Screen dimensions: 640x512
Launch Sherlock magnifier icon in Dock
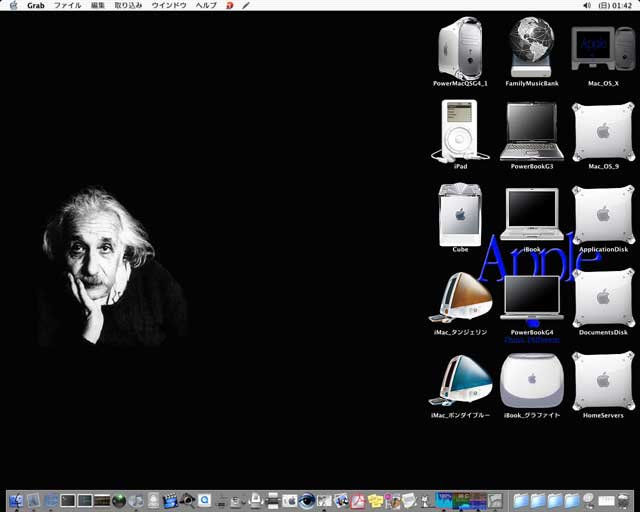[x=187, y=501]
